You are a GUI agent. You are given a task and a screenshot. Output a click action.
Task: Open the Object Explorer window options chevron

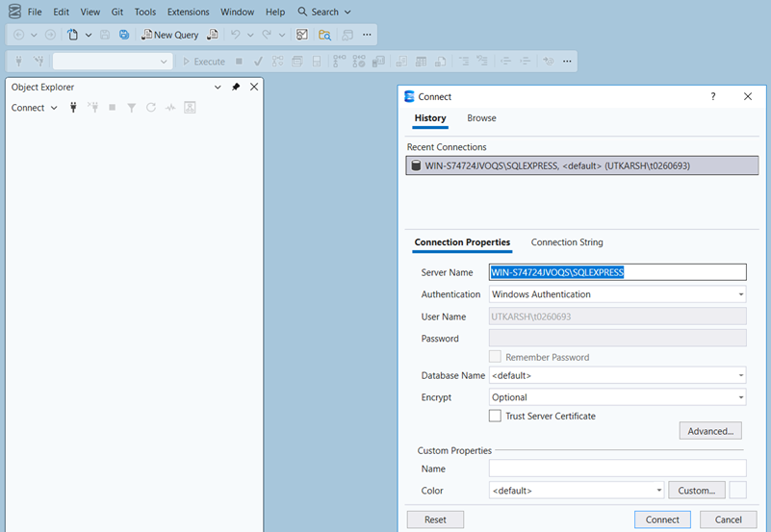click(x=218, y=87)
